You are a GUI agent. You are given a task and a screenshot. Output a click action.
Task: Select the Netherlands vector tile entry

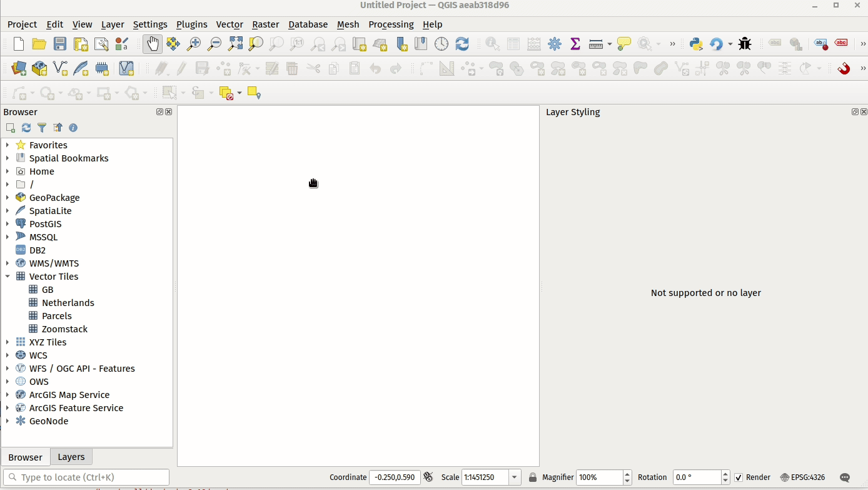click(x=68, y=303)
